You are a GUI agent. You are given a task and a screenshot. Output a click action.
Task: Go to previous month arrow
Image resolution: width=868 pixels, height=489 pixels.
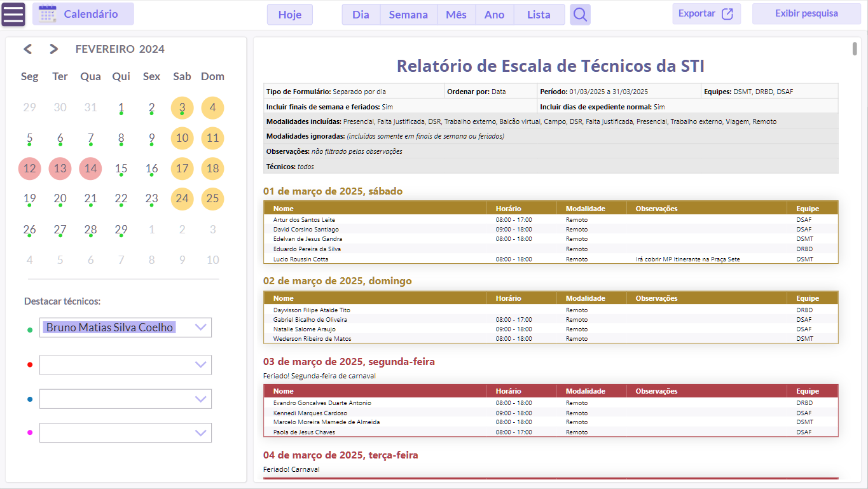[27, 49]
